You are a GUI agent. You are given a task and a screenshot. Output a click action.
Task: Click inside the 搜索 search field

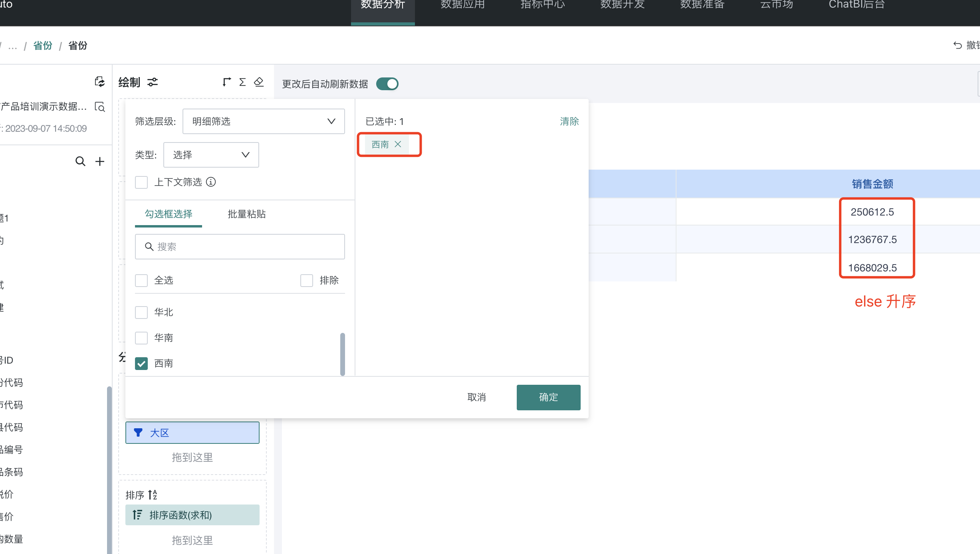tap(240, 247)
